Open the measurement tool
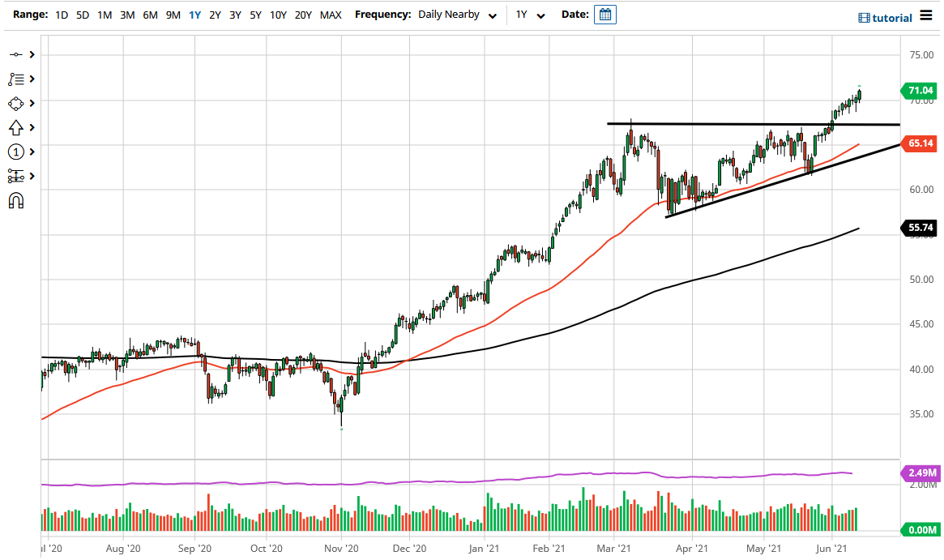944x560 pixels. point(16,176)
